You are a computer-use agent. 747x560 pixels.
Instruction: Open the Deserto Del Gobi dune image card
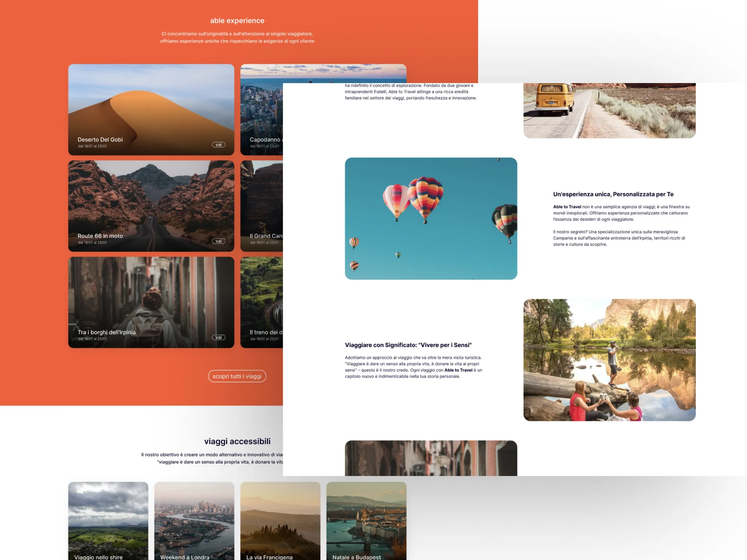click(151, 110)
